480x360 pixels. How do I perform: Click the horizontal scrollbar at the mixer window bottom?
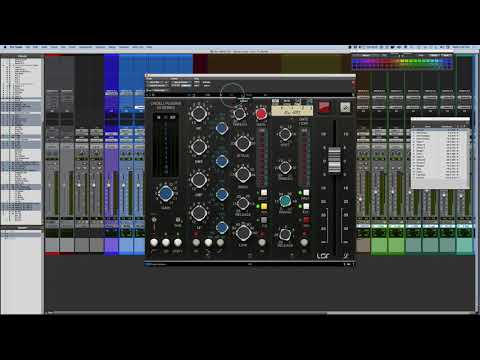[x=260, y=313]
